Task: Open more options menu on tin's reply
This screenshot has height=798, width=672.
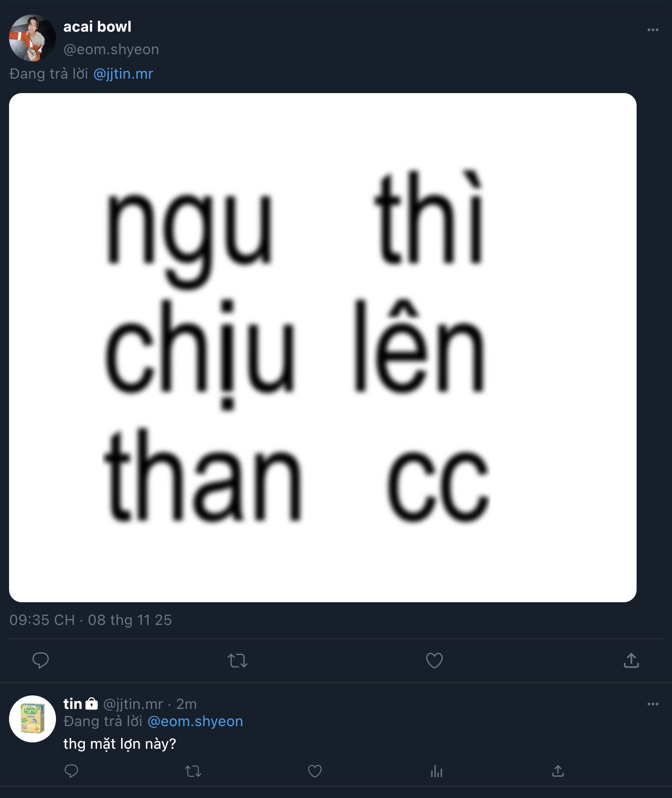Action: pos(653,704)
